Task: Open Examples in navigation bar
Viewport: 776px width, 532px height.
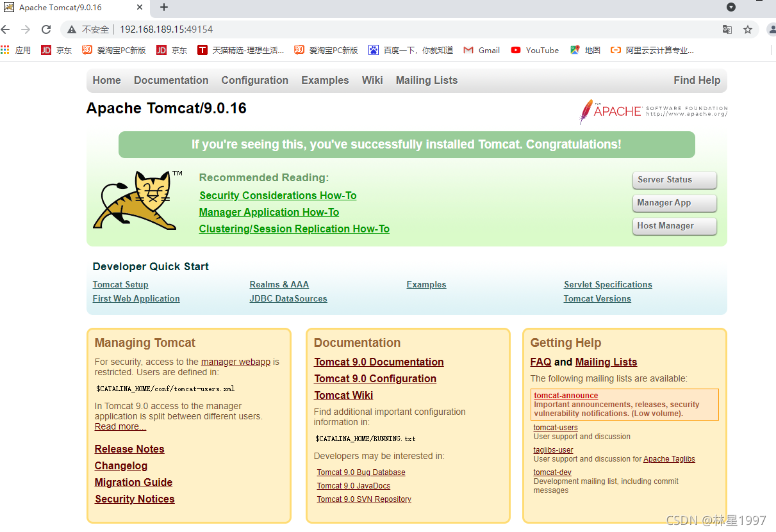Action: pyautogui.click(x=325, y=80)
